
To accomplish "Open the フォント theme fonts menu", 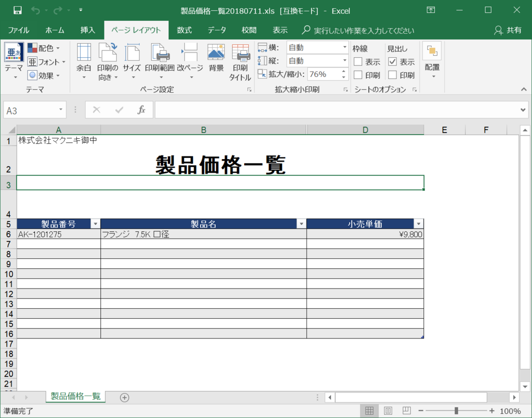I will 46,62.
